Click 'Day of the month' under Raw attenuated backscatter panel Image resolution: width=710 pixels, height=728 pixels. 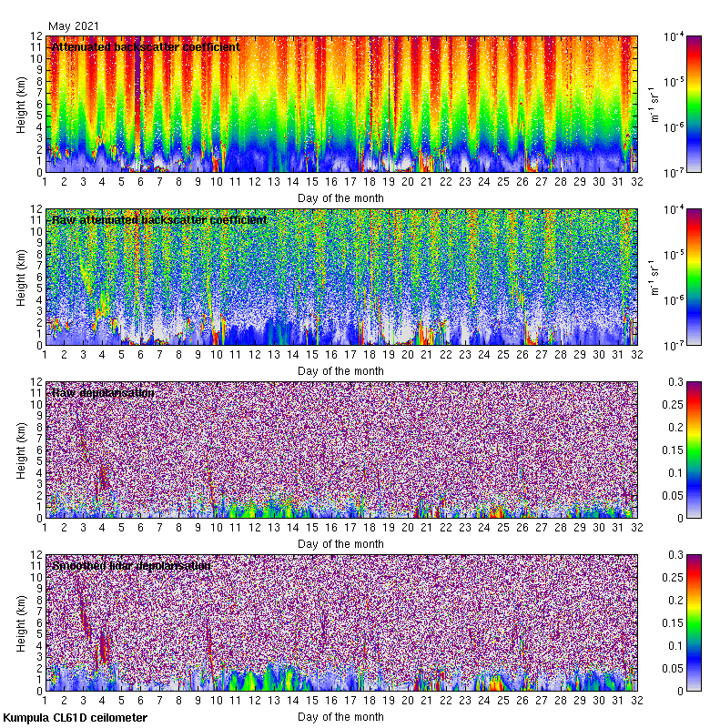click(340, 371)
